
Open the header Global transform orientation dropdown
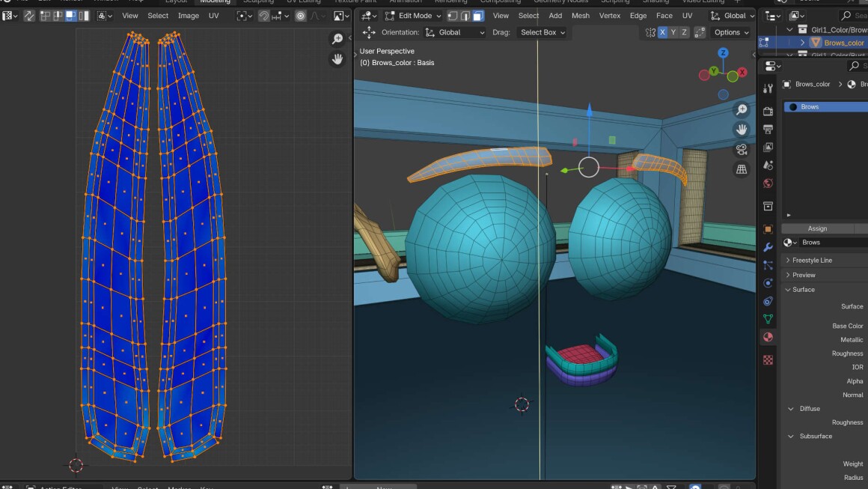(732, 16)
